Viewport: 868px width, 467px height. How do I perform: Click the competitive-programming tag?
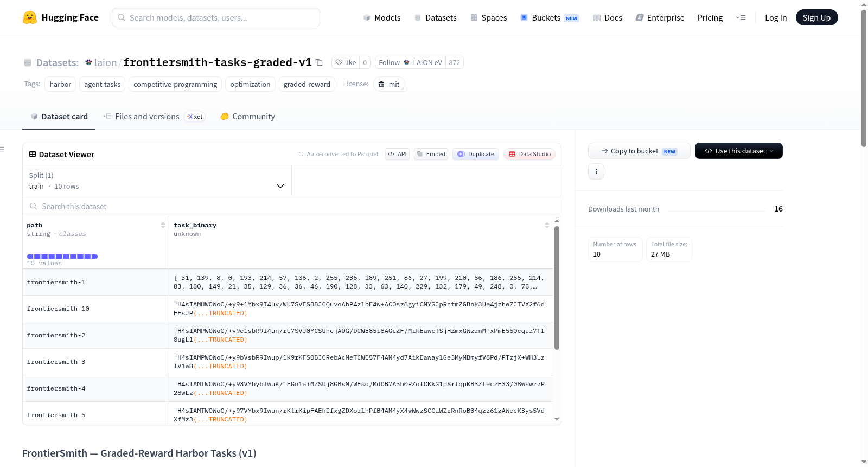tap(175, 84)
